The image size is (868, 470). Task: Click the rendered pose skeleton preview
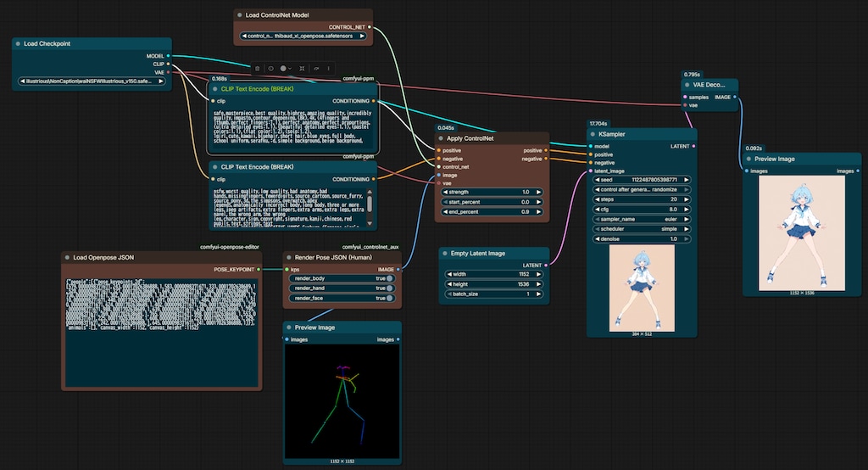342,401
